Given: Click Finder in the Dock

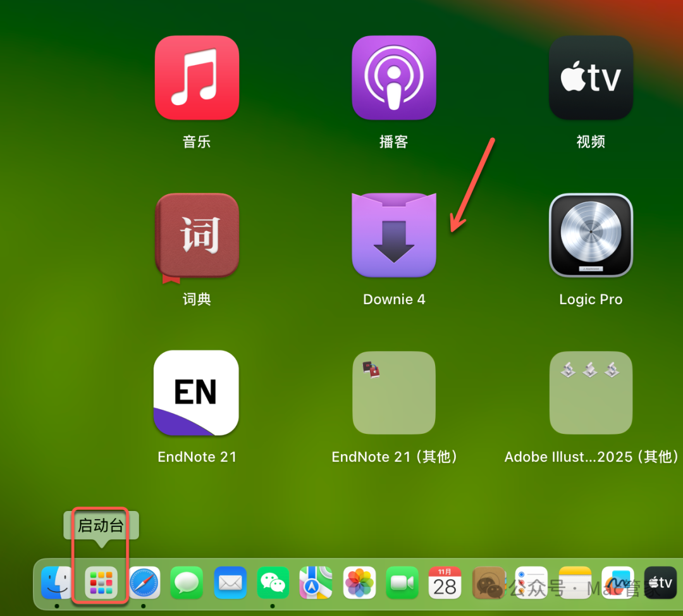Looking at the screenshot, I should coord(57,582).
